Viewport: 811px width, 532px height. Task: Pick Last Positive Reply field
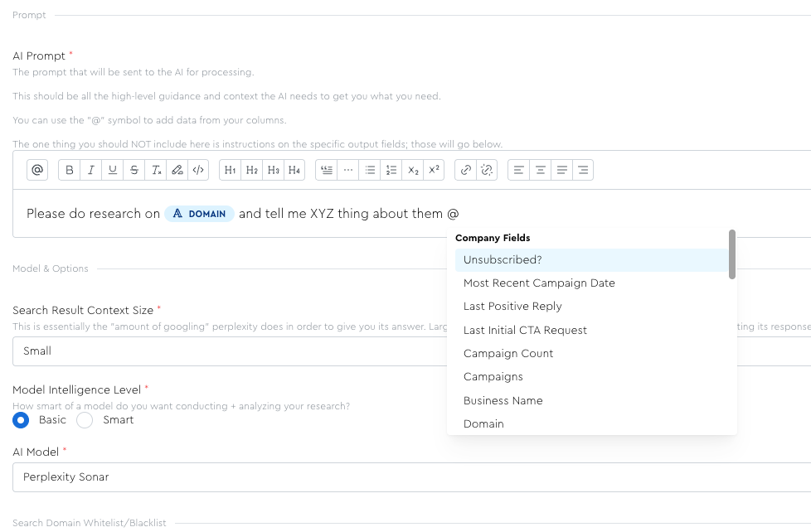[x=512, y=307]
